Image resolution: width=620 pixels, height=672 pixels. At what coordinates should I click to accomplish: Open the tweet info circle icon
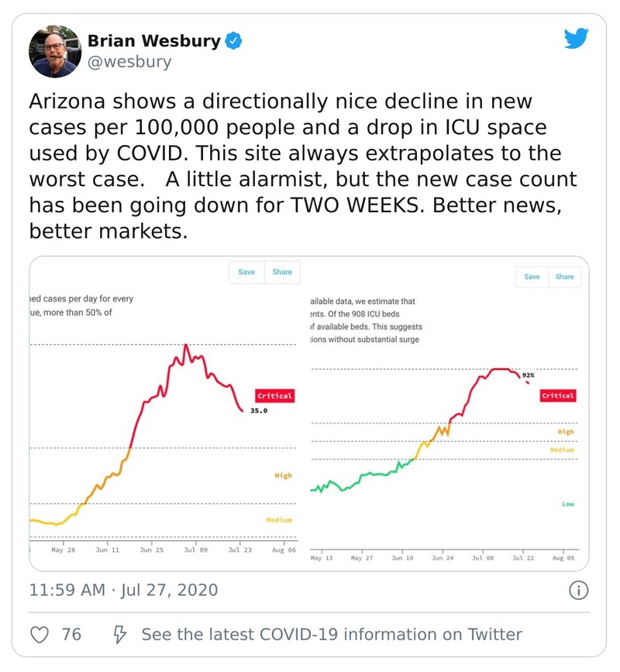[x=579, y=591]
